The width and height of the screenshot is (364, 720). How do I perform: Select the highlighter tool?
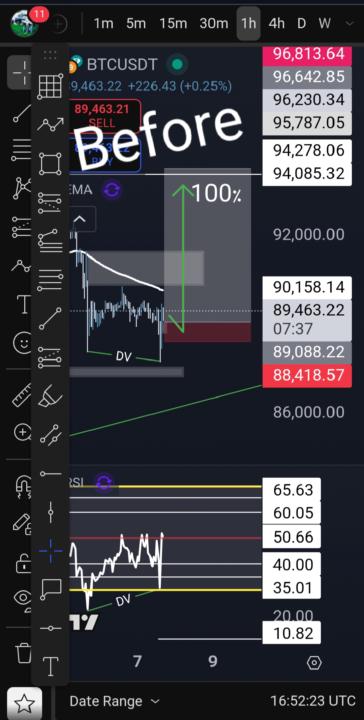click(49, 395)
